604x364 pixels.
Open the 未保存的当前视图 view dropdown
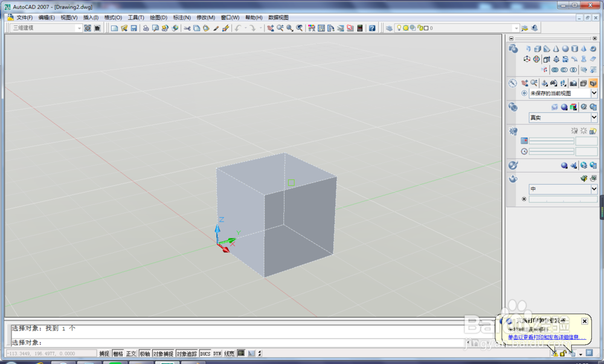[x=594, y=93]
